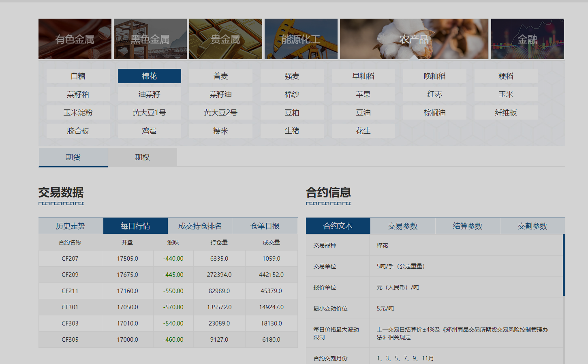This screenshot has width=588, height=364.
Task: Open the 历史走势 tab
Action: (x=71, y=226)
